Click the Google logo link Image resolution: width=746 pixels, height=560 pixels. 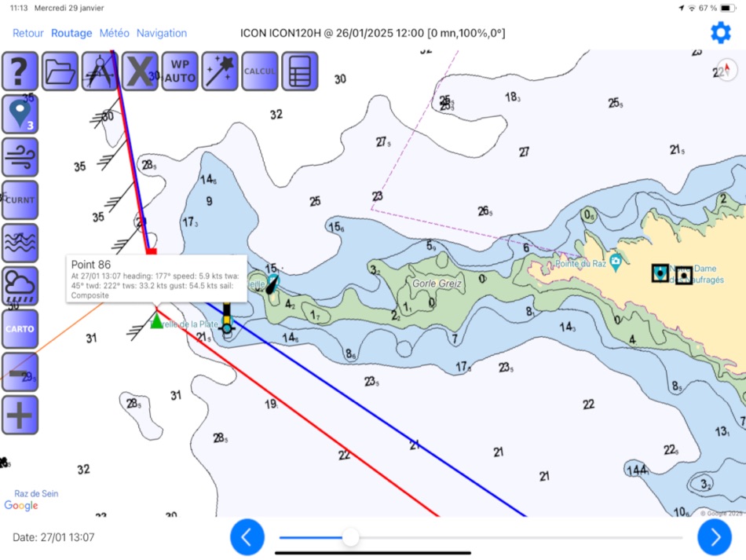(21, 506)
